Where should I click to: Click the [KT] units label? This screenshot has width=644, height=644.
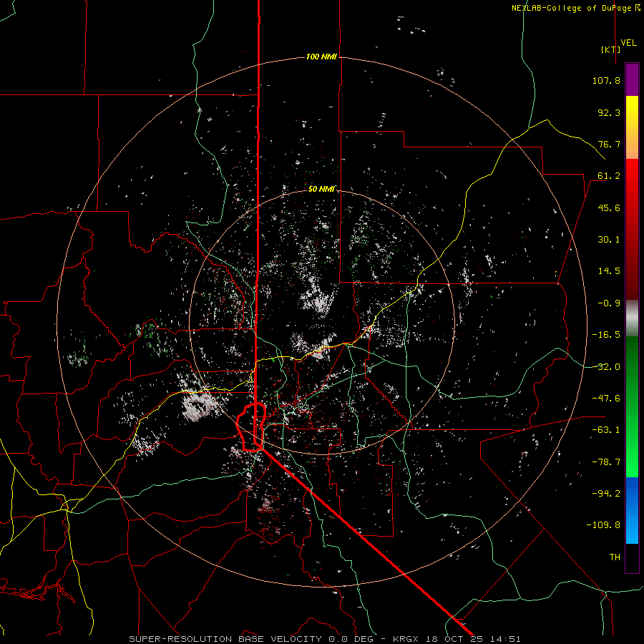tap(611, 49)
